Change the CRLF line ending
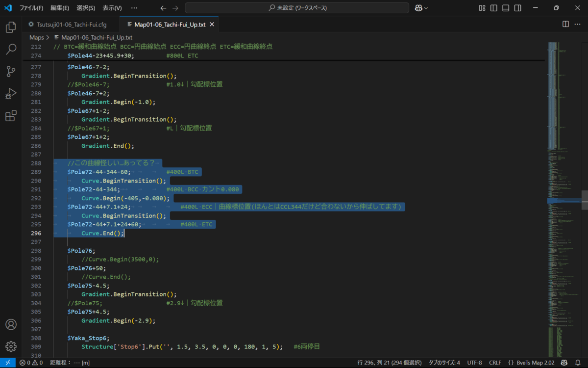This screenshot has width=588, height=368. [x=494, y=363]
